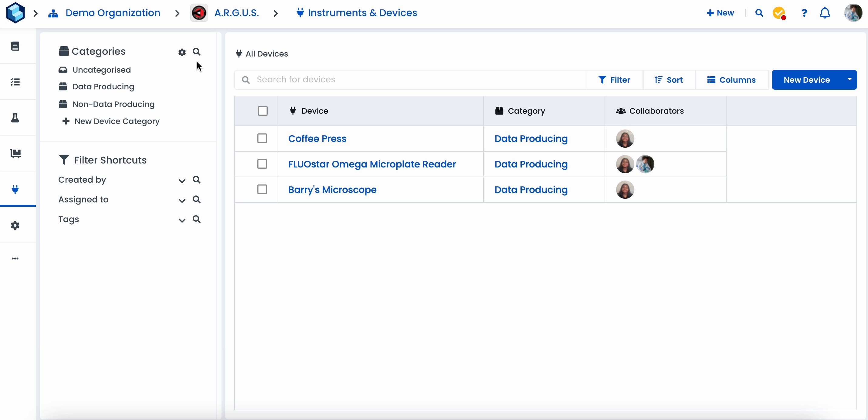Expand the Created by filter shortcut
Image resolution: width=868 pixels, height=420 pixels.
click(181, 181)
